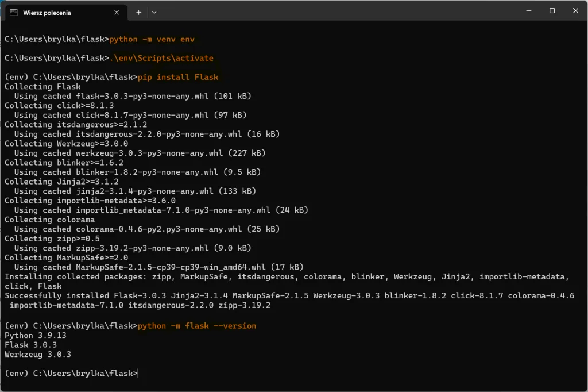Click 'colorama-0.4.6-py2.py3-none-any.whl' file name

pyautogui.click(x=159, y=229)
